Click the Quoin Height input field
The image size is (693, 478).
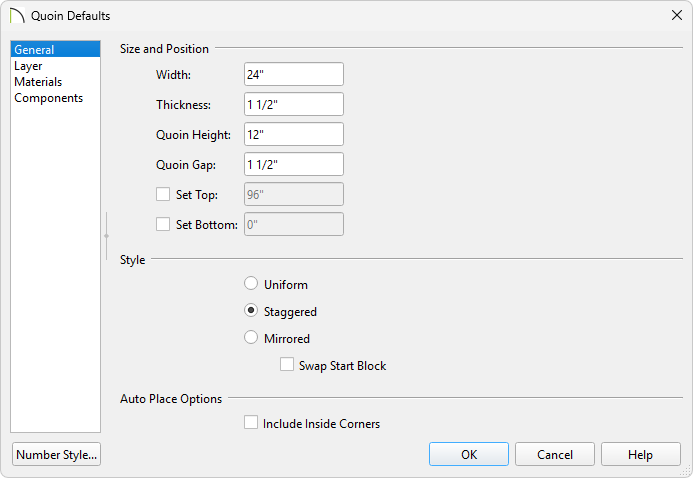[x=293, y=134]
